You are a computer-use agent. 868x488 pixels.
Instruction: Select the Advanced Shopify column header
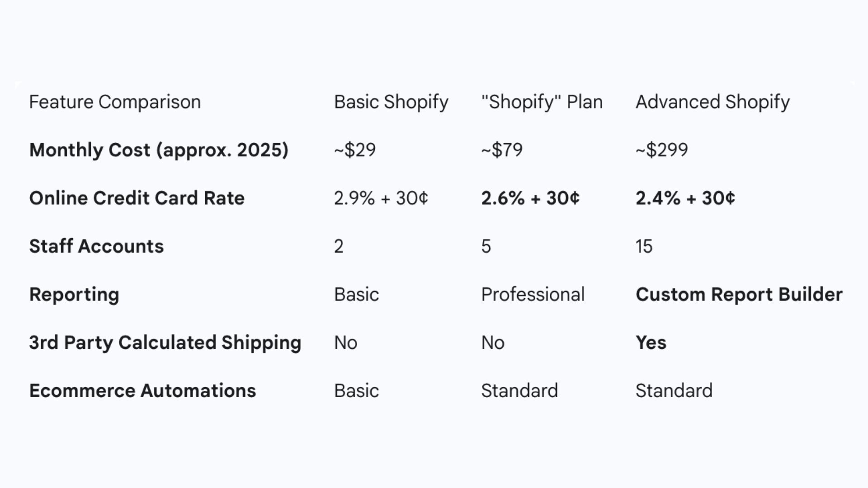[x=712, y=102]
